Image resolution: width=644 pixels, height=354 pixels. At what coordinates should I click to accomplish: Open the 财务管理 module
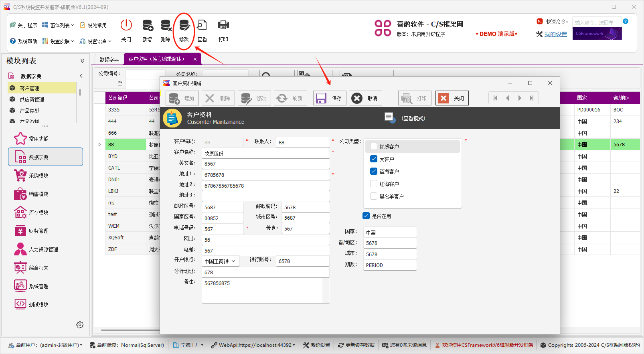pyautogui.click(x=45, y=231)
